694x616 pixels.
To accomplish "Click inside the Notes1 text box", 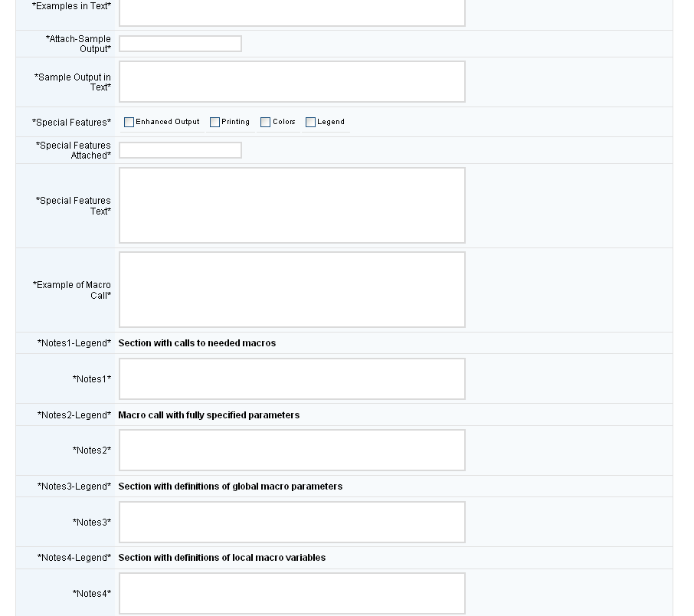I will [x=292, y=379].
